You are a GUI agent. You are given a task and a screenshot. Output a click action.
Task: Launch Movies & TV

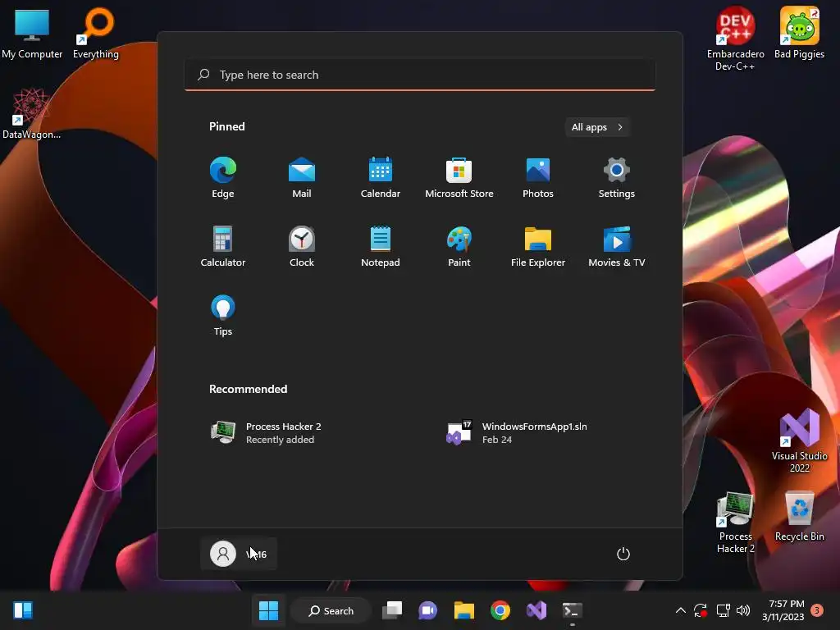[x=617, y=246]
